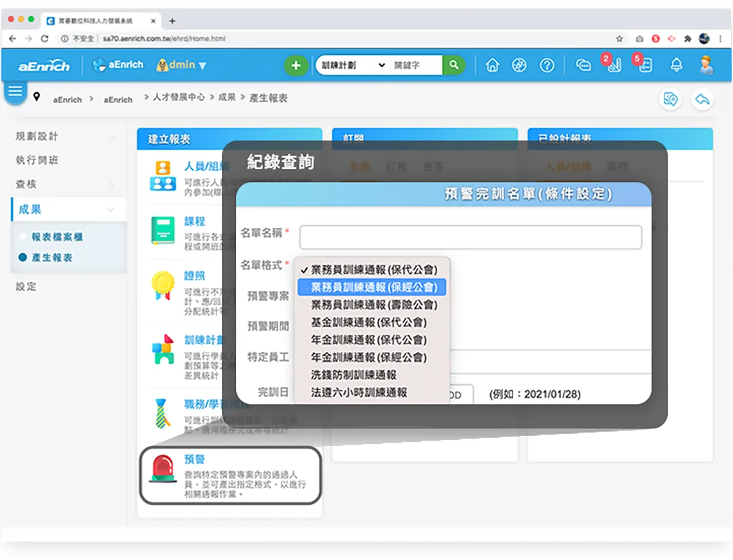
Task: Click the green plus quick-create icon
Action: coord(295,65)
